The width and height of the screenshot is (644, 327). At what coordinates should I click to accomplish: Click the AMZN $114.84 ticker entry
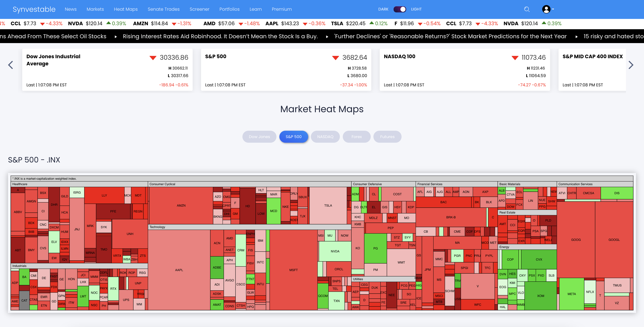[162, 24]
